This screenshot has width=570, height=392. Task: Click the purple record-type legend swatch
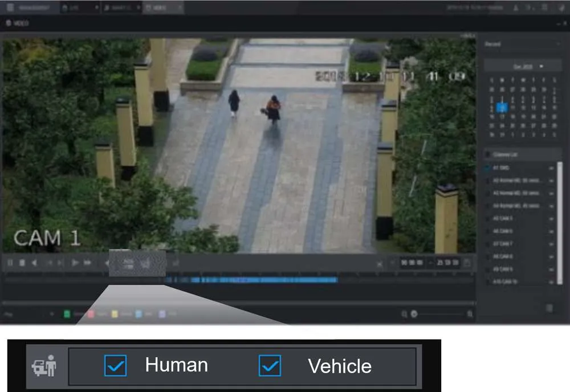162,314
